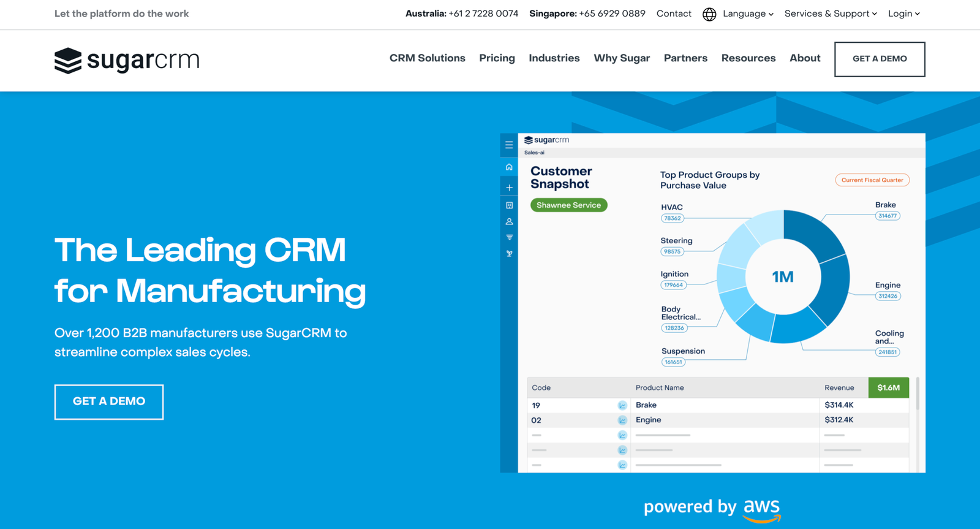This screenshot has width=980, height=529.
Task: Click the Suspension value 161651
Action: pos(674,362)
